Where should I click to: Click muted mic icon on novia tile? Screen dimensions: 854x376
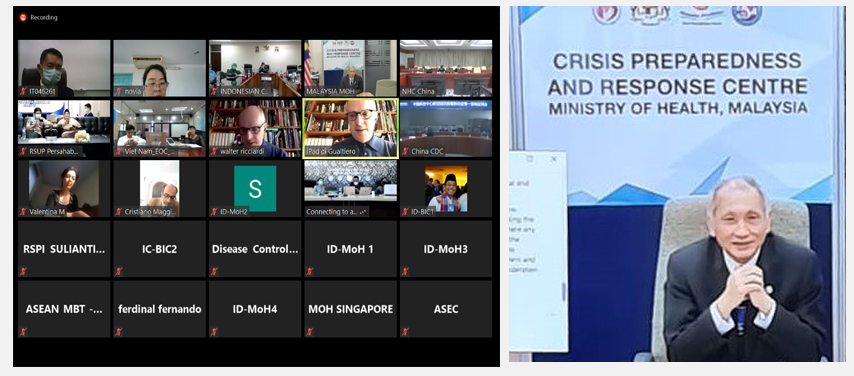coord(119,92)
